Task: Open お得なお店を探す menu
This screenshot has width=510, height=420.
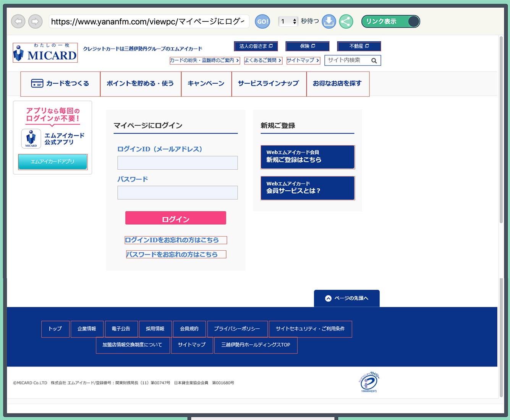Action: (338, 84)
